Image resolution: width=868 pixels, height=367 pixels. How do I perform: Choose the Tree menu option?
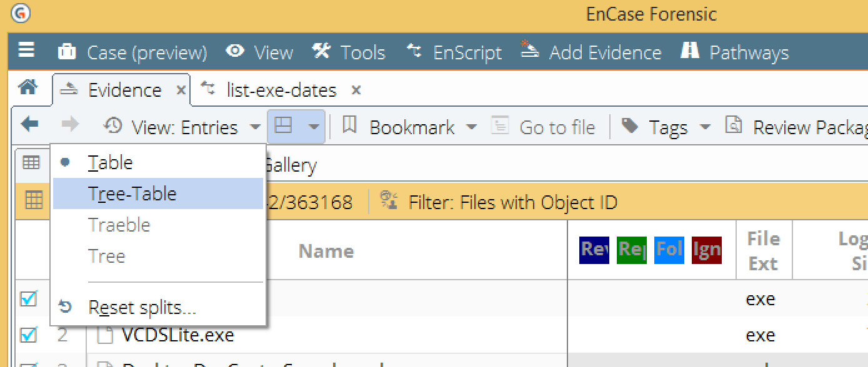click(x=158, y=256)
